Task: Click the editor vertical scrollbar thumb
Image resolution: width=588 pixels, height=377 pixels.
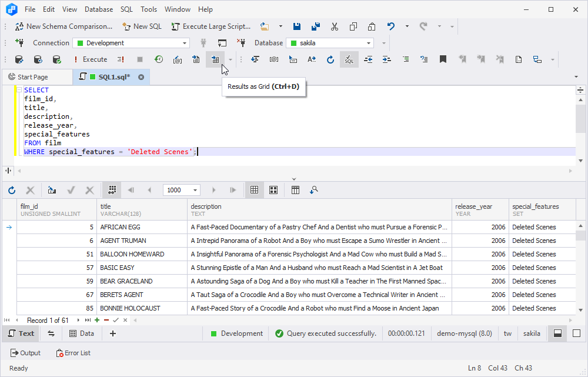Action: 580,118
